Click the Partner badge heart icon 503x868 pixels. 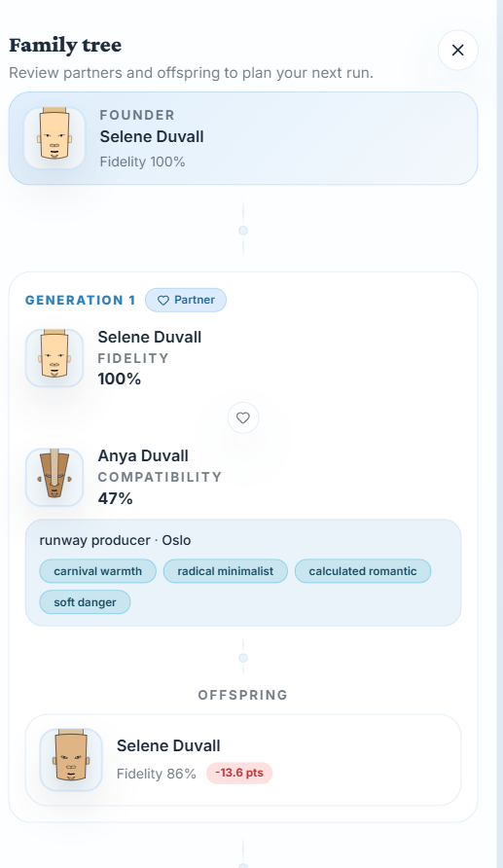click(x=163, y=300)
